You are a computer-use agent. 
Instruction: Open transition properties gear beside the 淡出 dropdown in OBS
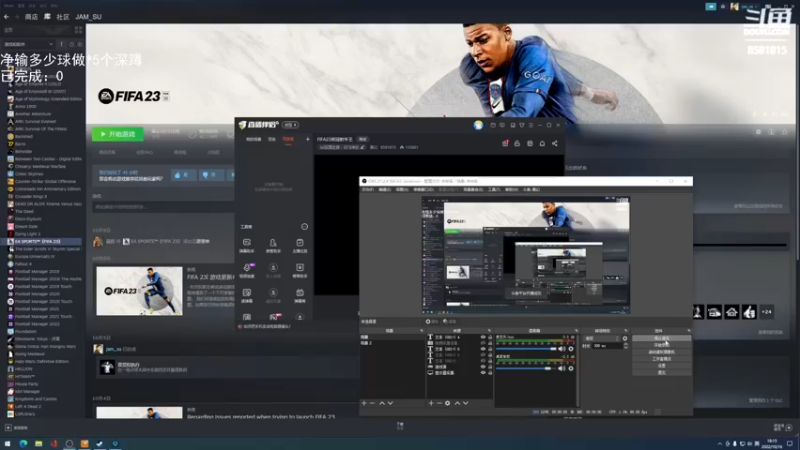(625, 338)
